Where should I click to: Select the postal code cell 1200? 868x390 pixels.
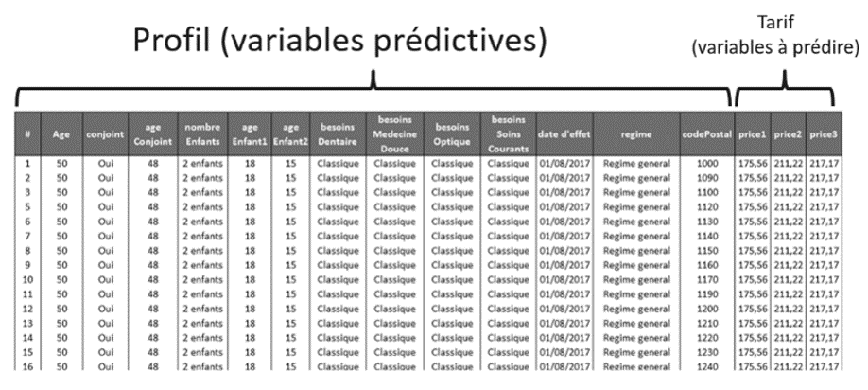[x=707, y=308]
